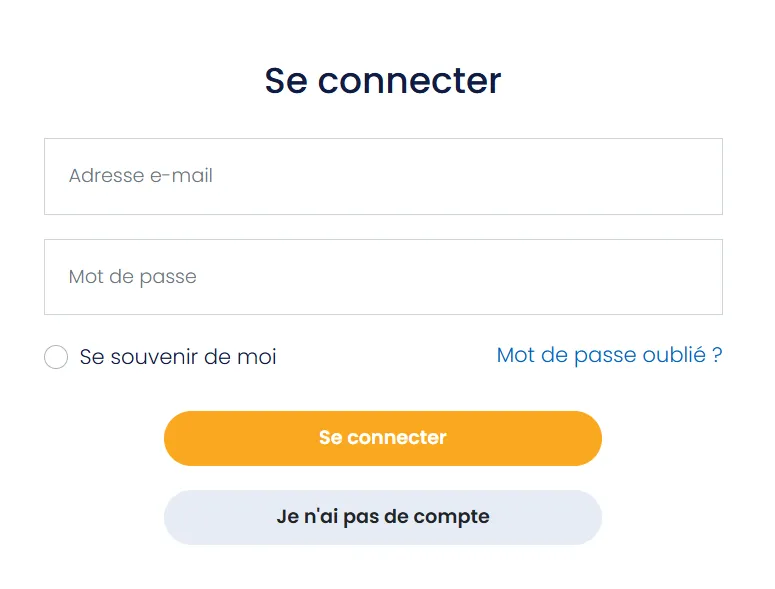Toggle the remember me round checkbox
The width and height of the screenshot is (775, 589).
point(56,357)
